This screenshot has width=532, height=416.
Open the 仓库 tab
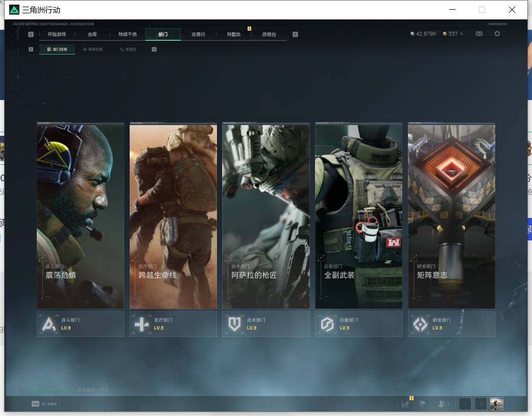[x=92, y=34]
